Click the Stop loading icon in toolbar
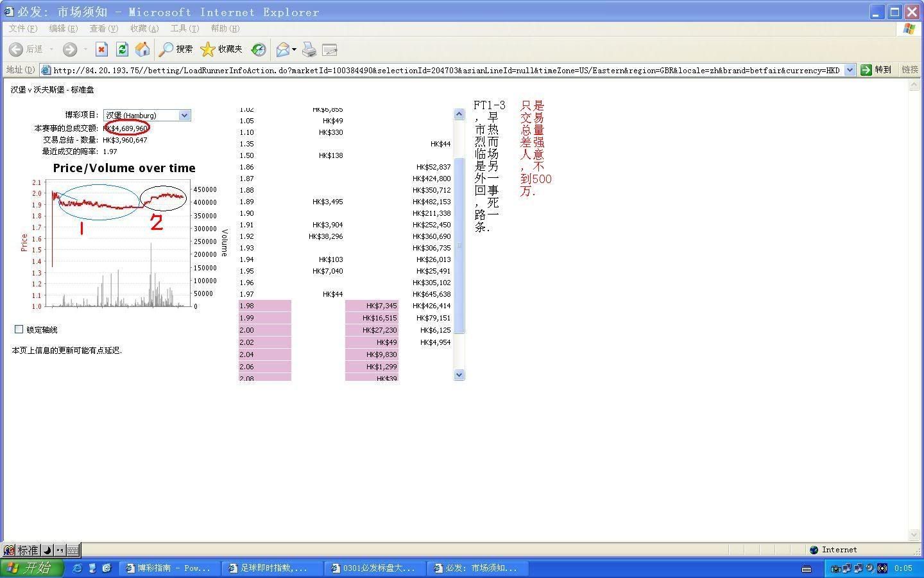Screen dimensions: 924x578 coord(101,49)
